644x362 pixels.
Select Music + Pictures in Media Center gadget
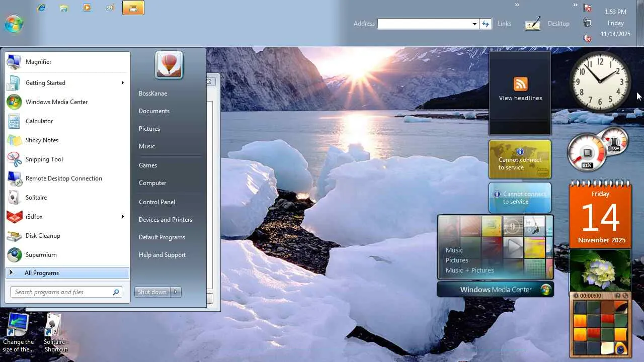tap(469, 270)
